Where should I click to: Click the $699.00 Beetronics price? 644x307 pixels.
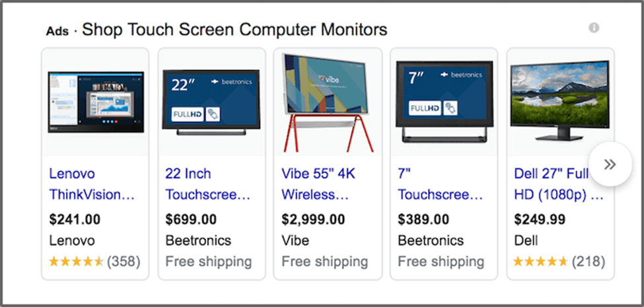coord(191,219)
